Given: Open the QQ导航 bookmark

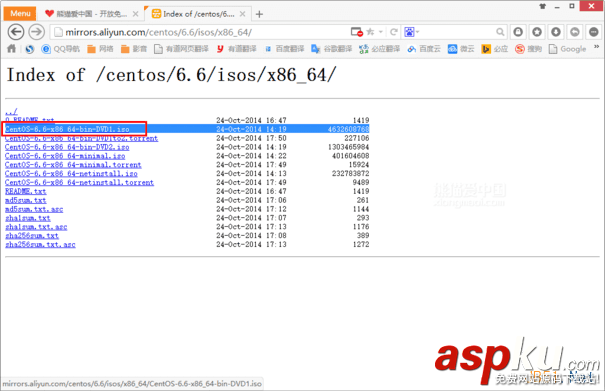Looking at the screenshot, I should 60,49.
